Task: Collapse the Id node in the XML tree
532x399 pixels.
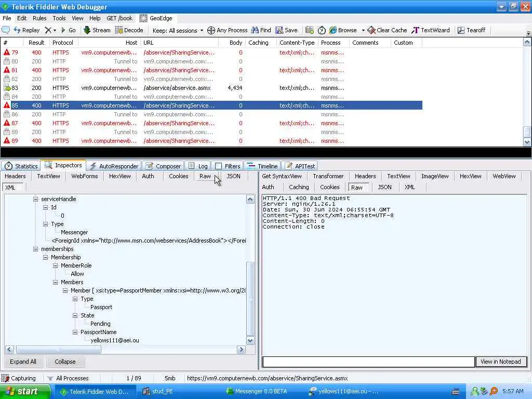Action: tap(46, 207)
